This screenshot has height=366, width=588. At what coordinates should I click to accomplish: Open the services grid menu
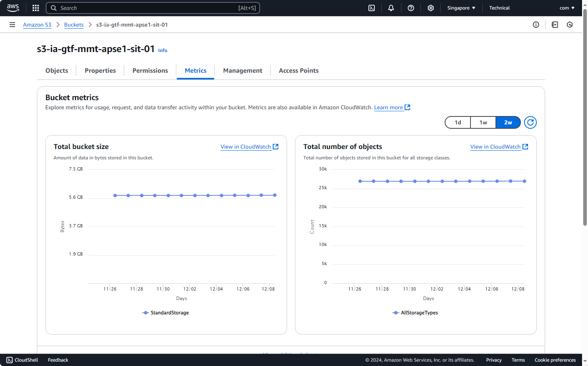pyautogui.click(x=36, y=8)
